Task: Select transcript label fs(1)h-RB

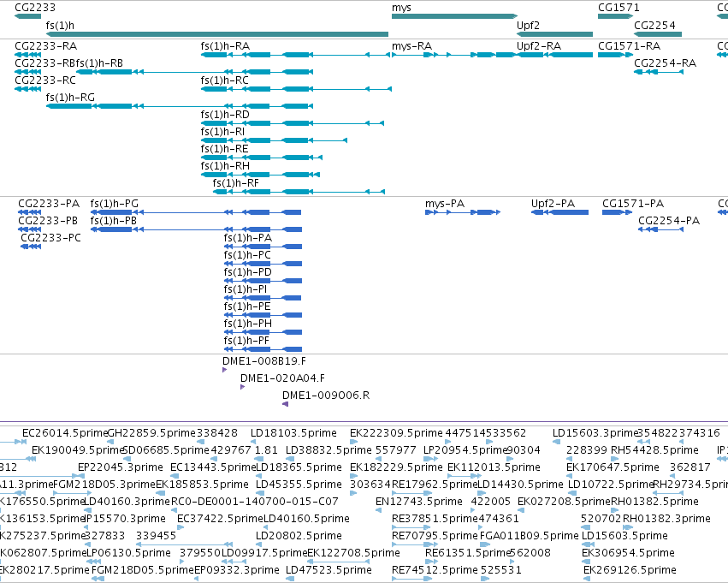Action: coord(99,63)
